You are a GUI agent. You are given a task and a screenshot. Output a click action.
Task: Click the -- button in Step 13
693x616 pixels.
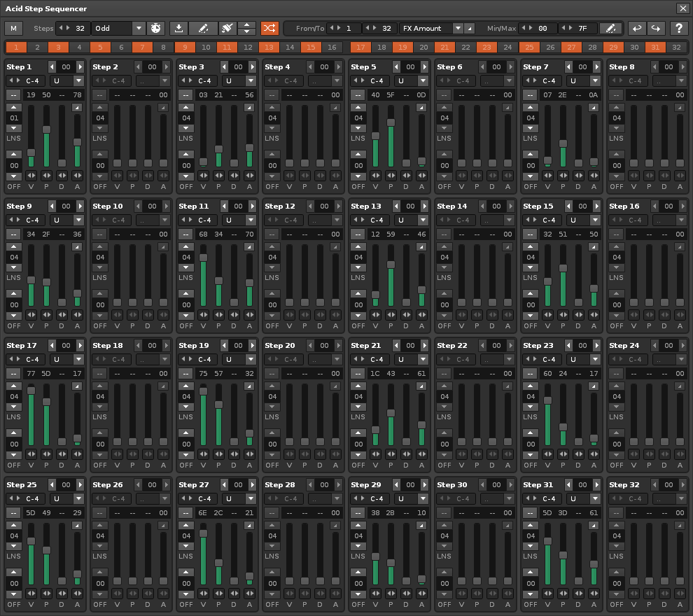(358, 234)
